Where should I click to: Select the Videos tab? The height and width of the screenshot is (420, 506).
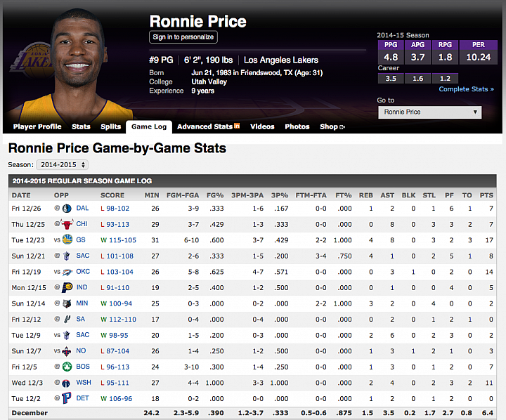coord(262,127)
